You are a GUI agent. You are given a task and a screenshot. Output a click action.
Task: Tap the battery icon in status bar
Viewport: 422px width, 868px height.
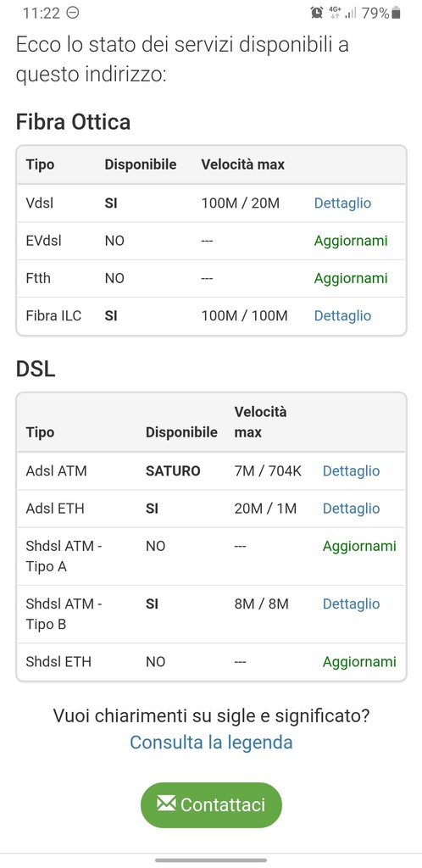click(396, 13)
